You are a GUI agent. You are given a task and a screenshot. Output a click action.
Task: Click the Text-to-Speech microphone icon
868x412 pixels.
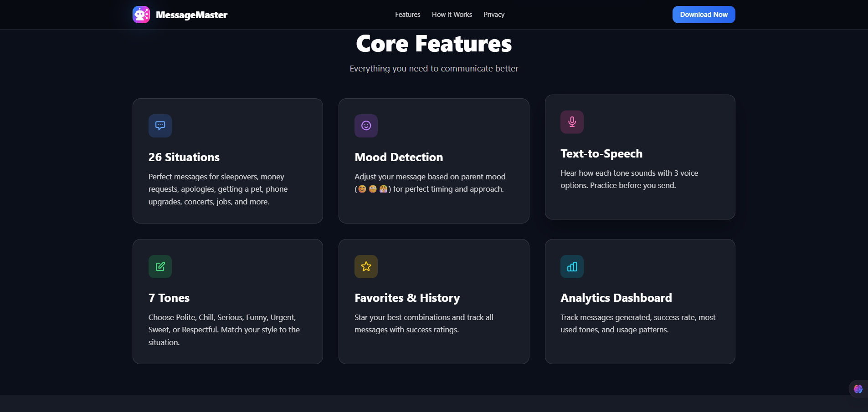coord(572,122)
